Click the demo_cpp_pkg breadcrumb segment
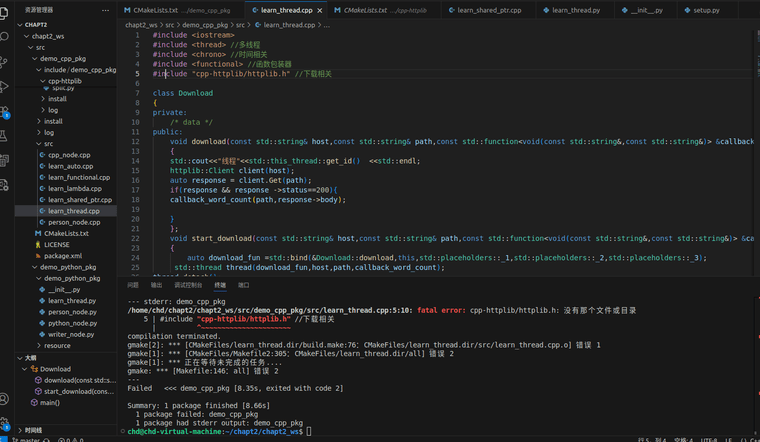760x442 pixels. (x=205, y=25)
